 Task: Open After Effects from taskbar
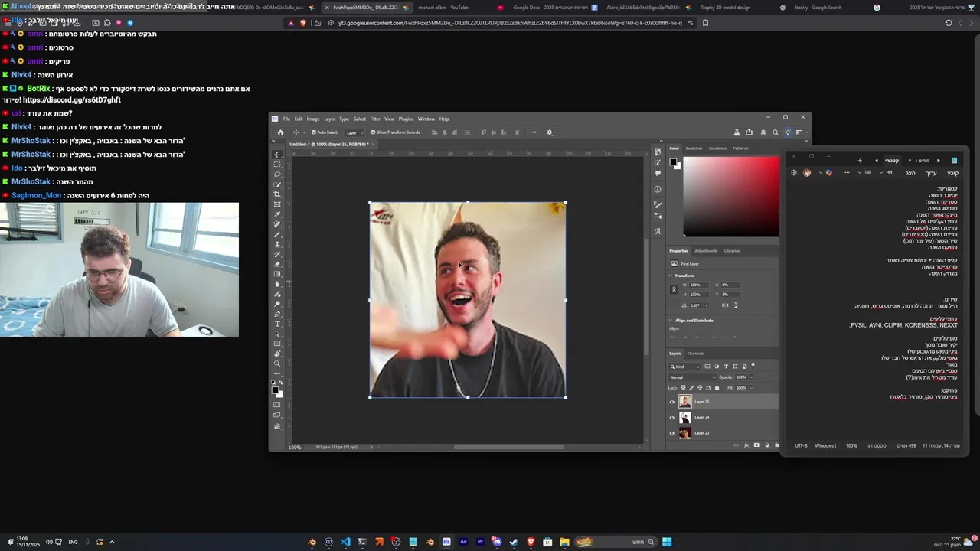point(463,542)
